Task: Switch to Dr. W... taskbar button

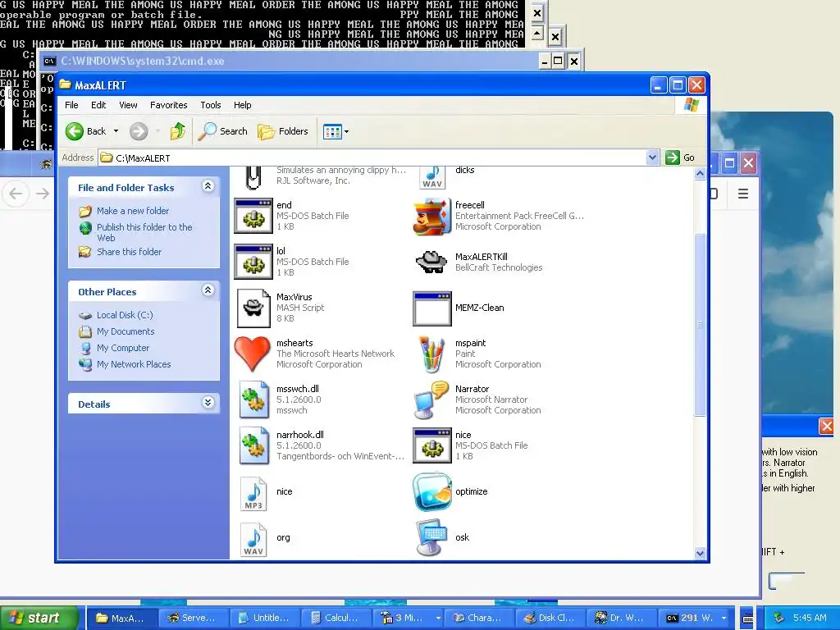Action: [x=620, y=618]
